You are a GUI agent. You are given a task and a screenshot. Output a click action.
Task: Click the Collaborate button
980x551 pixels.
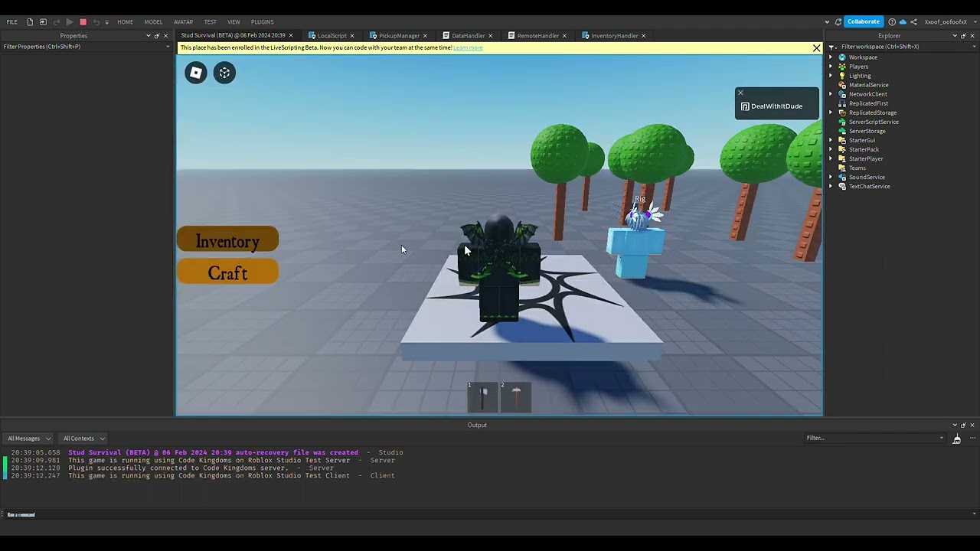click(864, 21)
